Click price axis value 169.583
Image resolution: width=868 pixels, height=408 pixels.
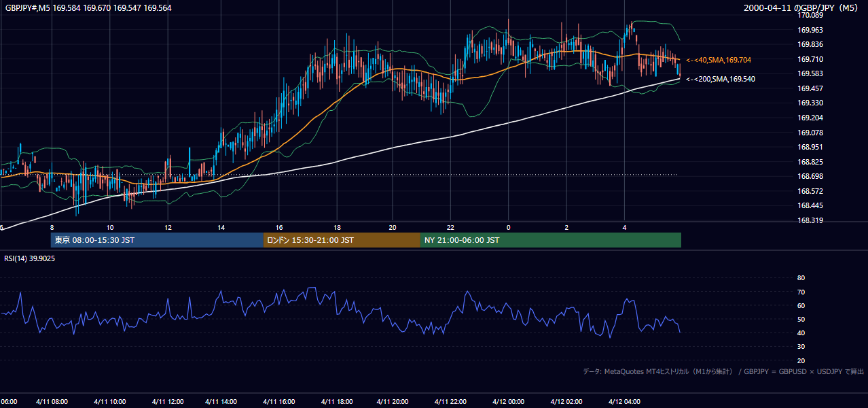coord(810,73)
